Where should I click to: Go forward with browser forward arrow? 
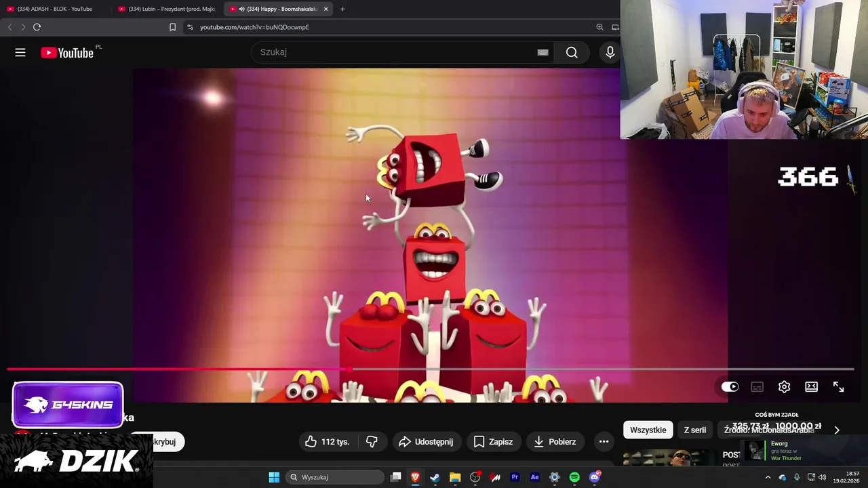pyautogui.click(x=23, y=27)
